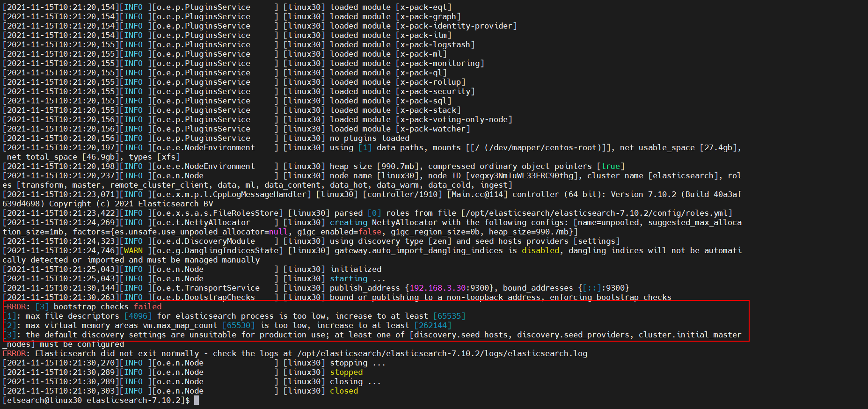Click the publish address '192.168.3.30'
The image size is (868, 409).
click(438, 288)
